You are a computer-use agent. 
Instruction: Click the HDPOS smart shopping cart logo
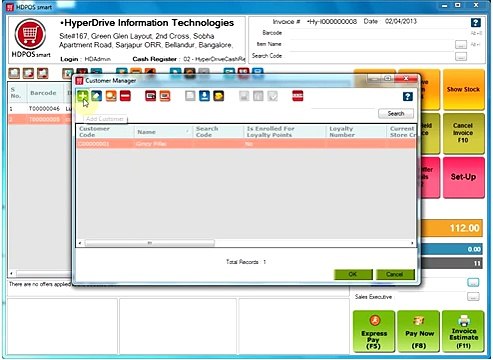pos(30,34)
